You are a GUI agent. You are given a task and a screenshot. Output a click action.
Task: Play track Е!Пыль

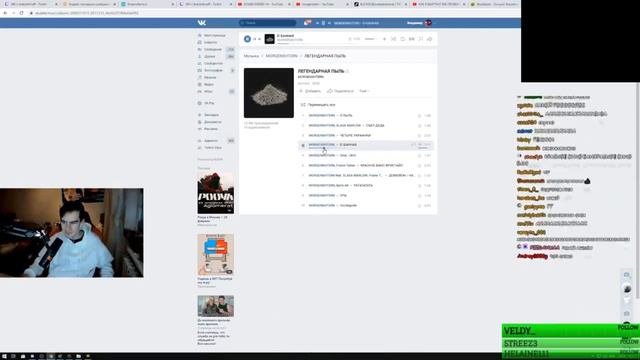pyautogui.click(x=366, y=116)
